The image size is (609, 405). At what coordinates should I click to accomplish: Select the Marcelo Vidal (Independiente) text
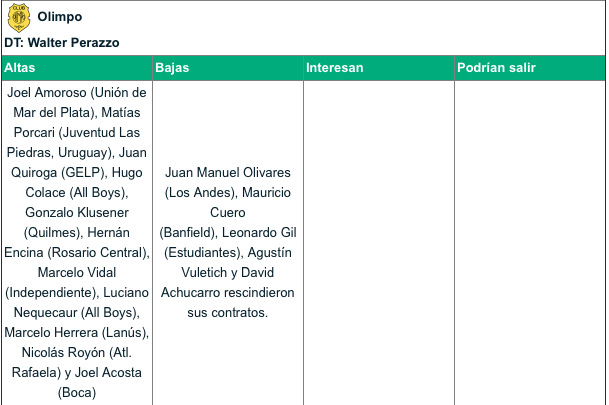(77, 282)
